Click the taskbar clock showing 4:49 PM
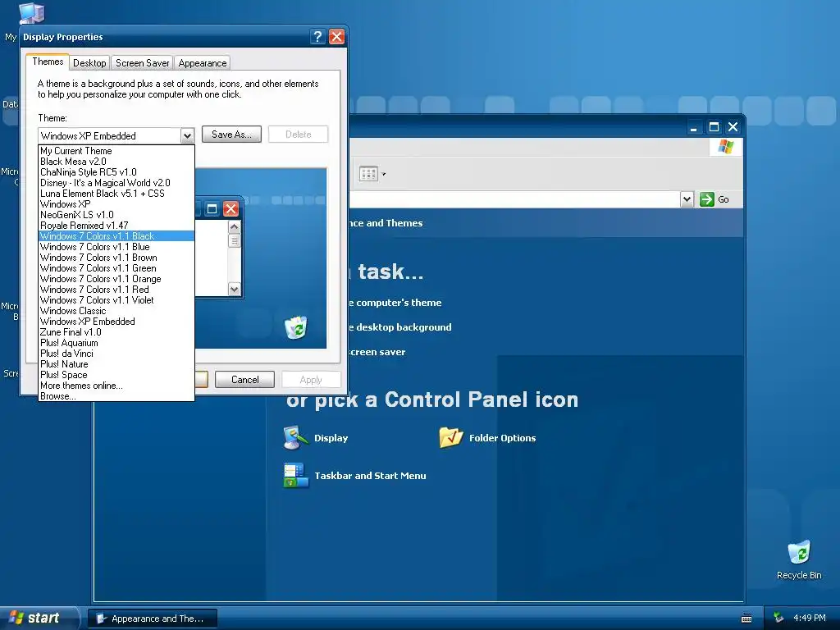Image resolution: width=840 pixels, height=630 pixels. pyautogui.click(x=809, y=619)
